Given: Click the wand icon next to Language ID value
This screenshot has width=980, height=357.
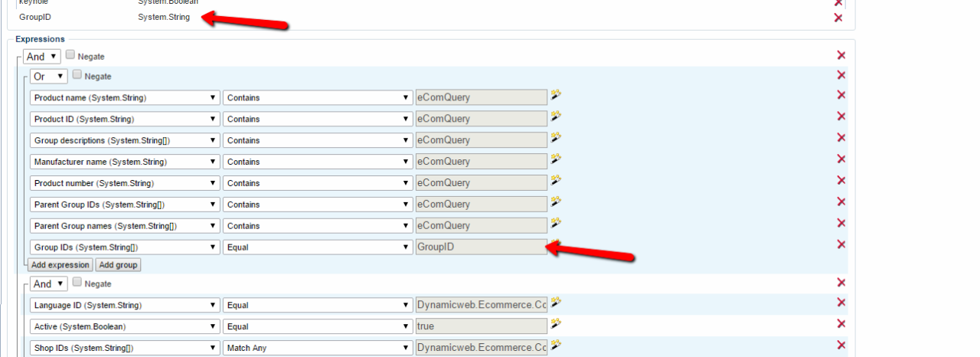Looking at the screenshot, I should tap(556, 302).
